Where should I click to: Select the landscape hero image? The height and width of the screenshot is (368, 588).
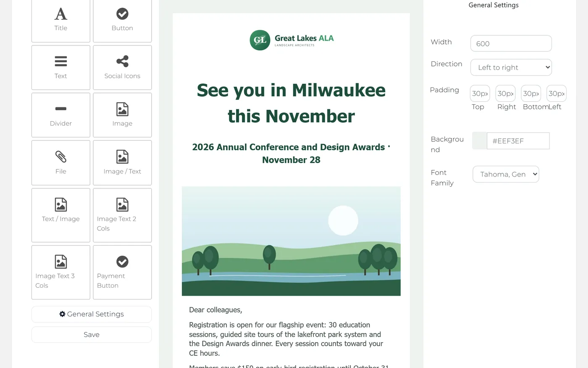click(x=291, y=241)
